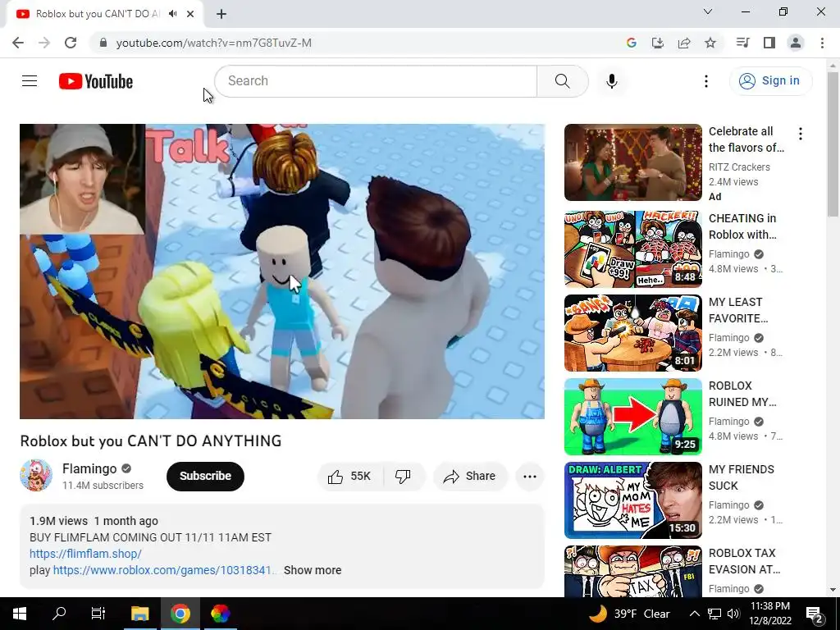Subscribe to Flamingo
Viewport: 840px width, 630px height.
tap(205, 477)
